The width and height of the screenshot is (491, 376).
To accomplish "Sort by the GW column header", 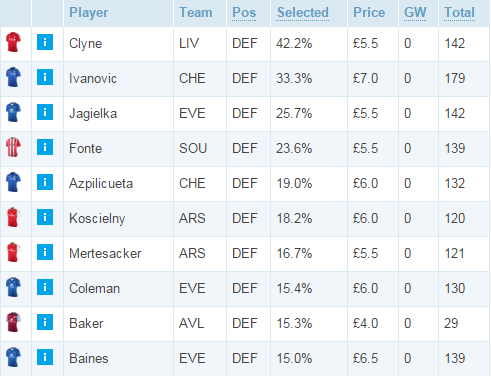I will point(415,13).
